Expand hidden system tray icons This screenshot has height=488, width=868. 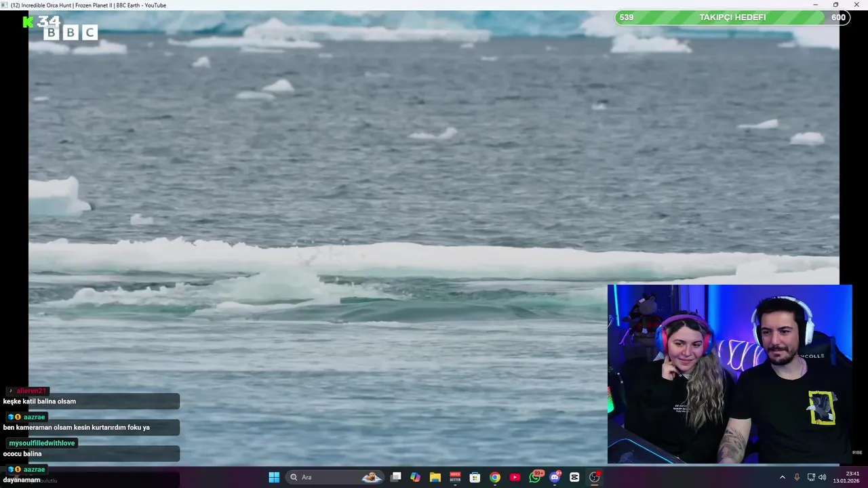[x=782, y=477]
